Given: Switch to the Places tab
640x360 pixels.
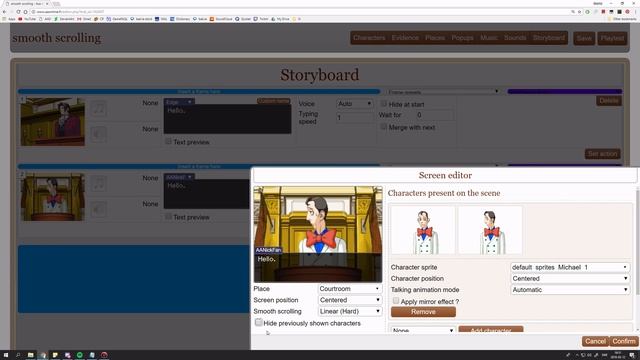Looking at the screenshot, I should point(435,38).
